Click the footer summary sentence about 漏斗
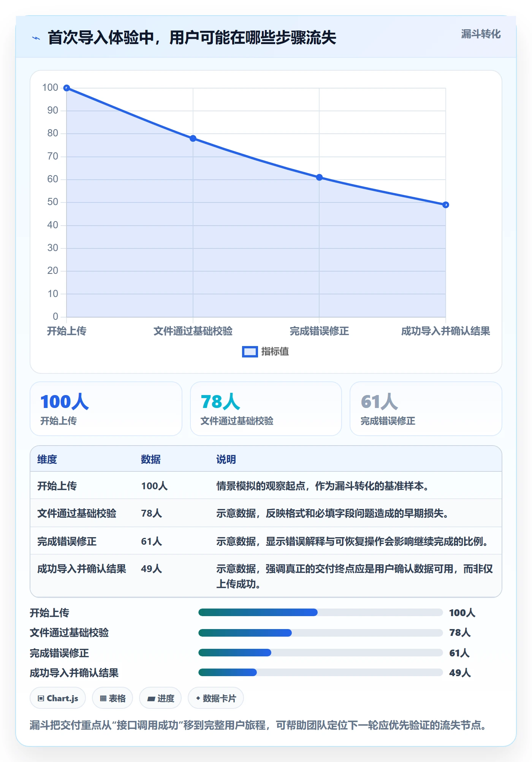 pyautogui.click(x=259, y=725)
